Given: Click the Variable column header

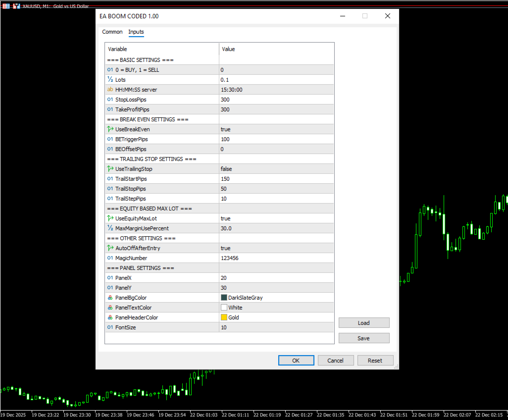Looking at the screenshot, I should (x=162, y=49).
